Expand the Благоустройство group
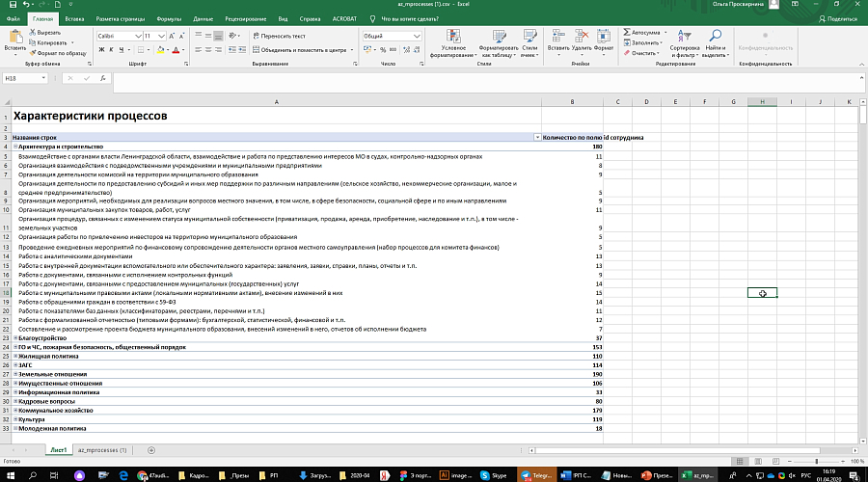 pyautogui.click(x=15, y=338)
